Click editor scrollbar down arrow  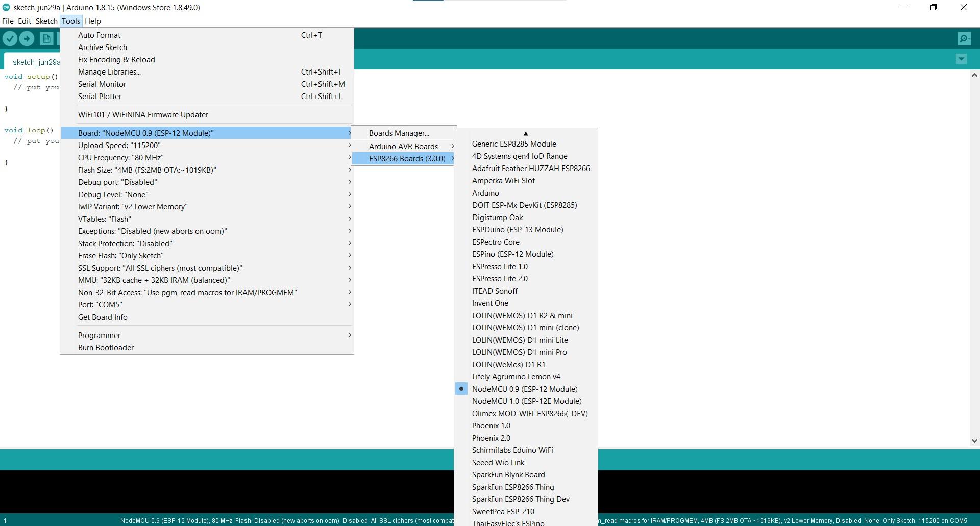click(974, 441)
